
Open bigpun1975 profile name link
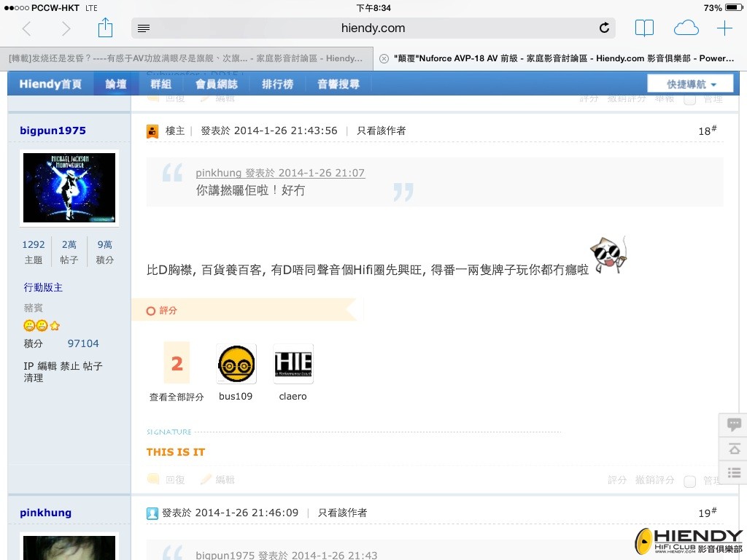pos(53,131)
